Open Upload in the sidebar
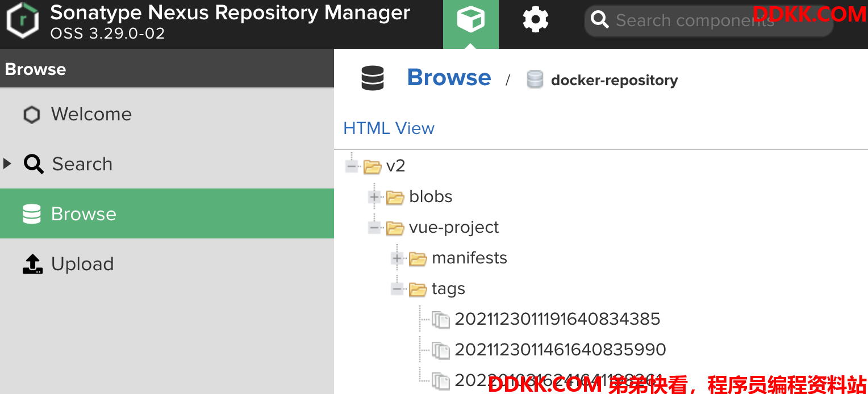The height and width of the screenshot is (394, 868). (167, 263)
